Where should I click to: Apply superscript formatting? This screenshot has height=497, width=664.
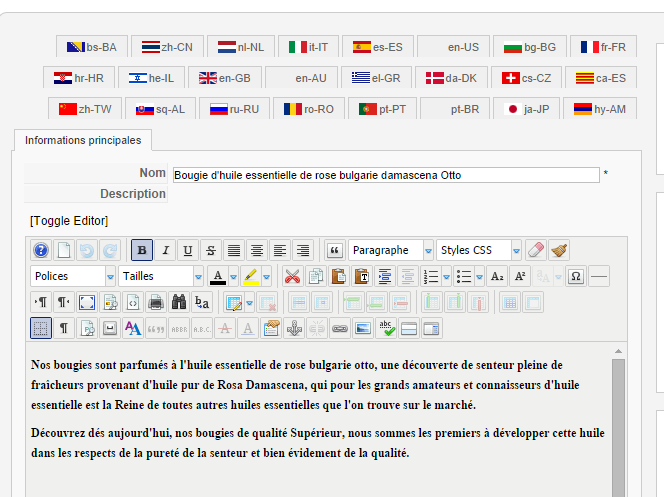(x=520, y=276)
